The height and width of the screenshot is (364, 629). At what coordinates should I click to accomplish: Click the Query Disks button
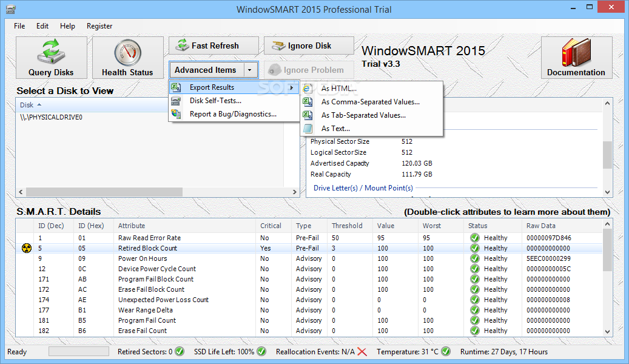click(x=52, y=58)
